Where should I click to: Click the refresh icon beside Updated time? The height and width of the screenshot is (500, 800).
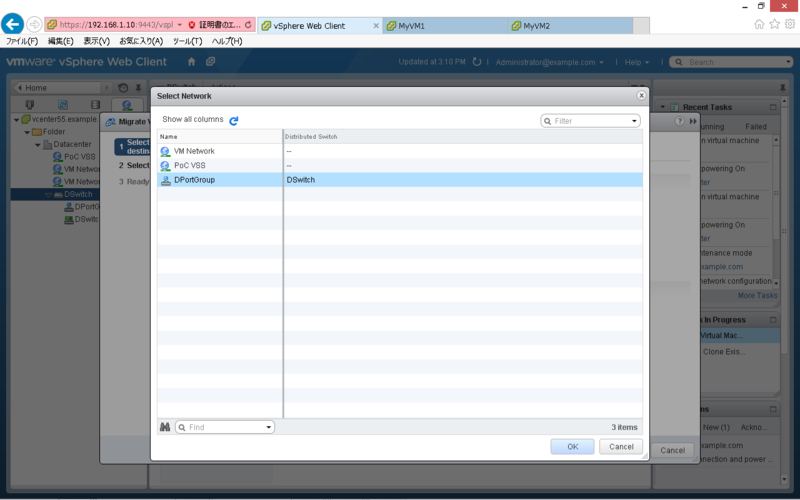(477, 62)
